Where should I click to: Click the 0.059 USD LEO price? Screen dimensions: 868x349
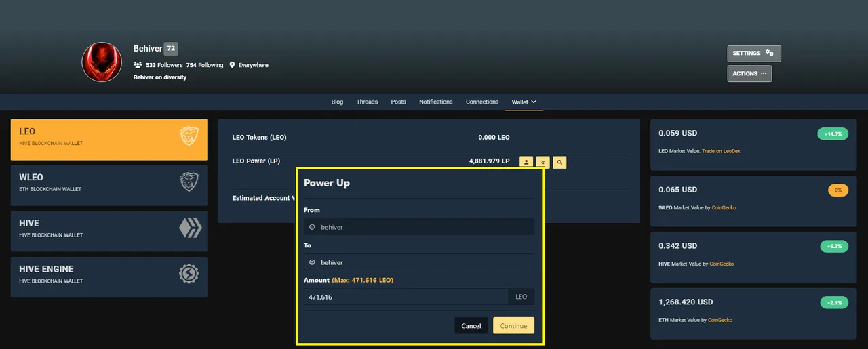point(678,133)
